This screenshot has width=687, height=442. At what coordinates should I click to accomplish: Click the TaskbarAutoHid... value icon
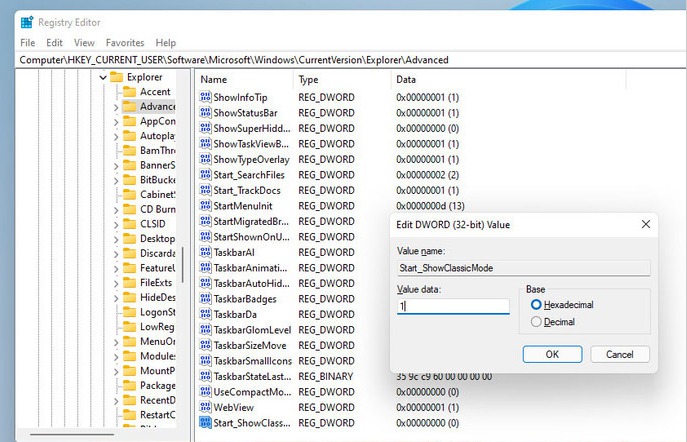(205, 283)
